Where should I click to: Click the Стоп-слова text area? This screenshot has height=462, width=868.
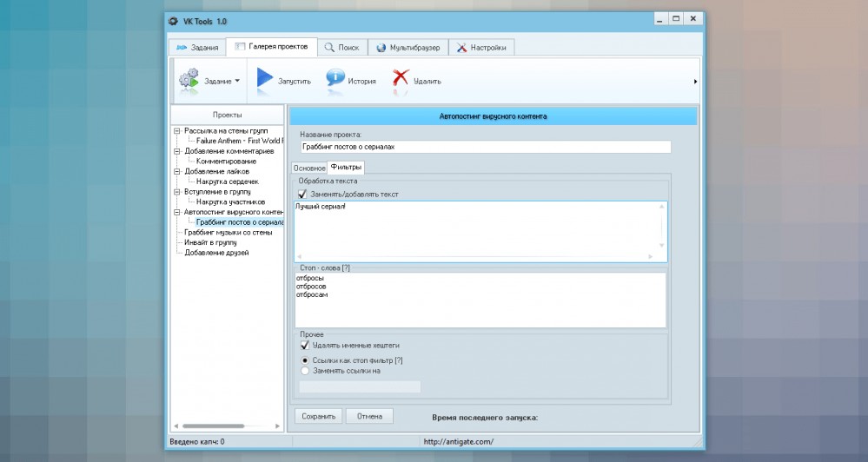[480, 300]
